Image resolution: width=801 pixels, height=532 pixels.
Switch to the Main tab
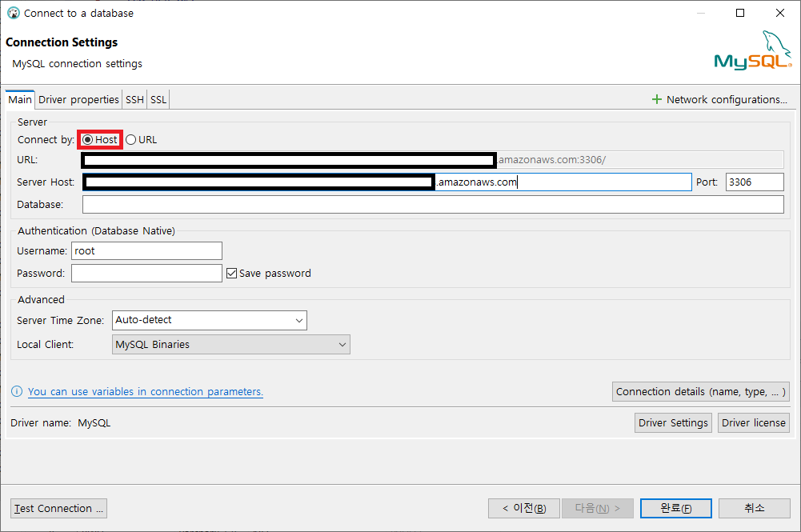click(x=20, y=99)
